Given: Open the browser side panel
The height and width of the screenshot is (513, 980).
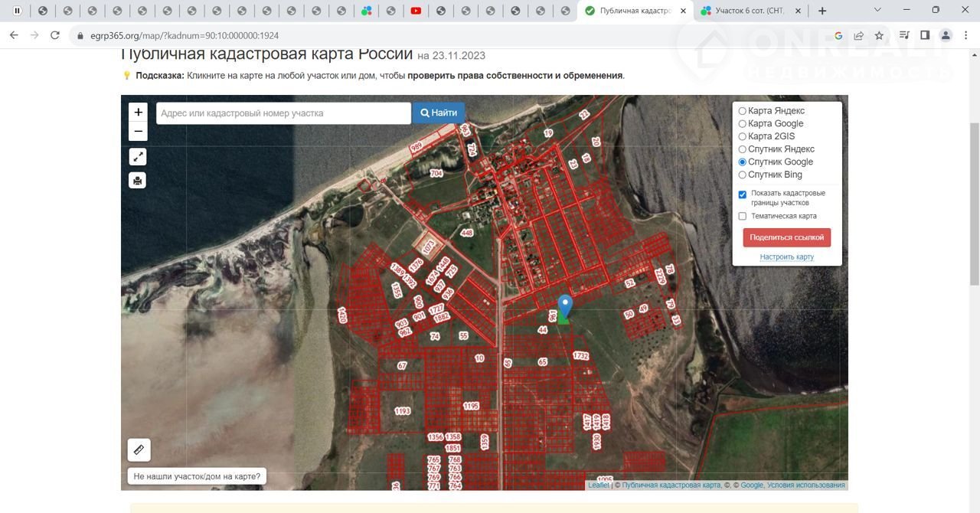Looking at the screenshot, I should (925, 35).
